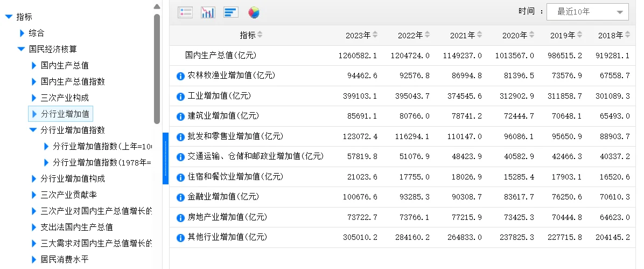Screen dimensions: 644x269
Task: Select cell value 94462.6
Action: (x=362, y=75)
